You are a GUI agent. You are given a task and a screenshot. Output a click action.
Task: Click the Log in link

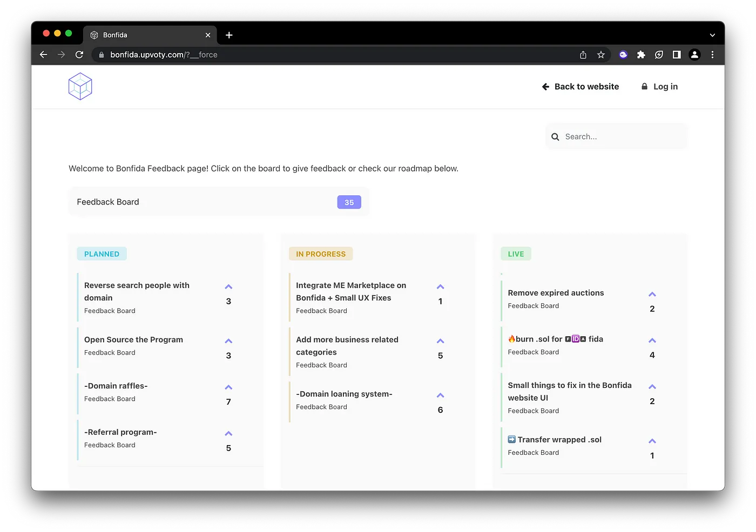tap(659, 86)
